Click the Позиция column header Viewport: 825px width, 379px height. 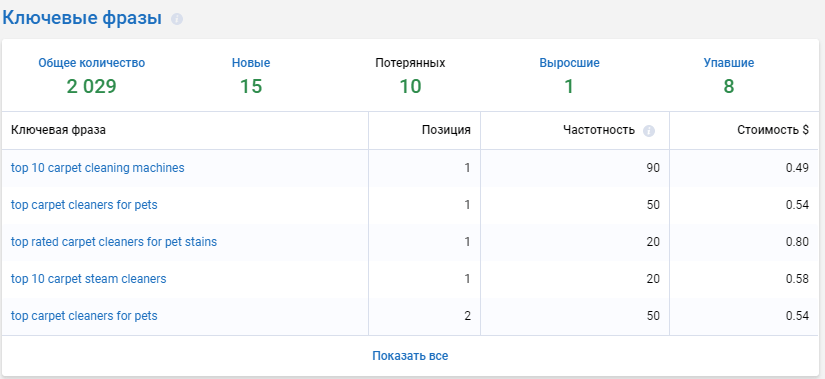(x=446, y=131)
